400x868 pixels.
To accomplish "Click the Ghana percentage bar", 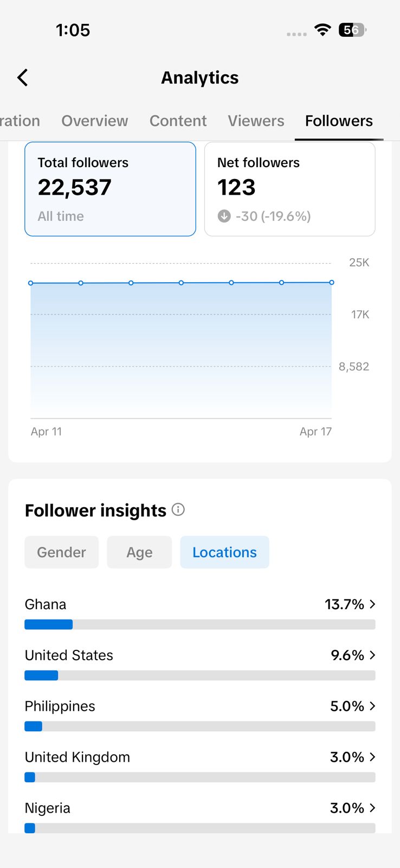I will click(199, 624).
